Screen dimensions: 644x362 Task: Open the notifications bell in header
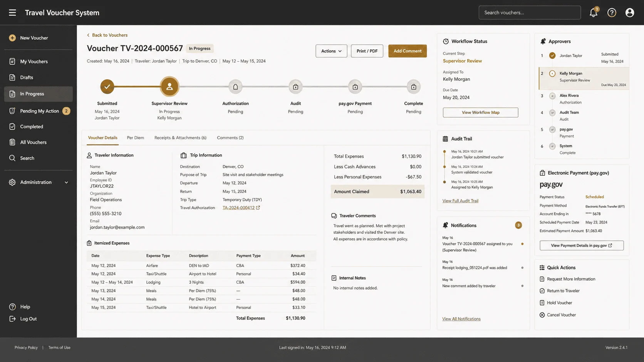click(594, 12)
